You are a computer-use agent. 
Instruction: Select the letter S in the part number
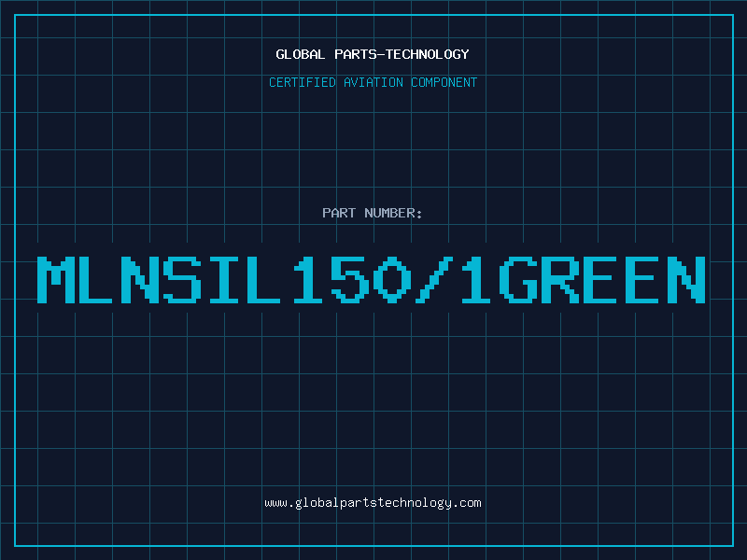(x=182, y=280)
